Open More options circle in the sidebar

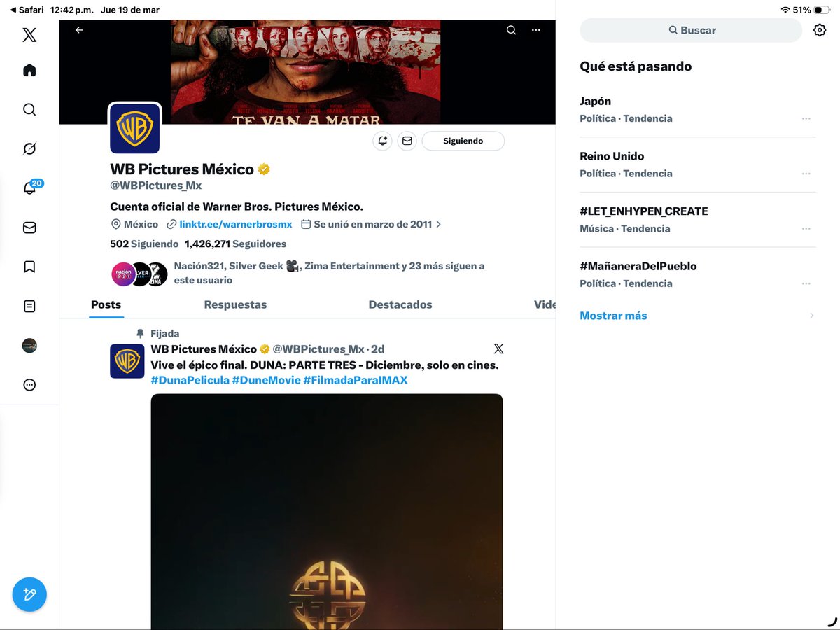click(29, 384)
